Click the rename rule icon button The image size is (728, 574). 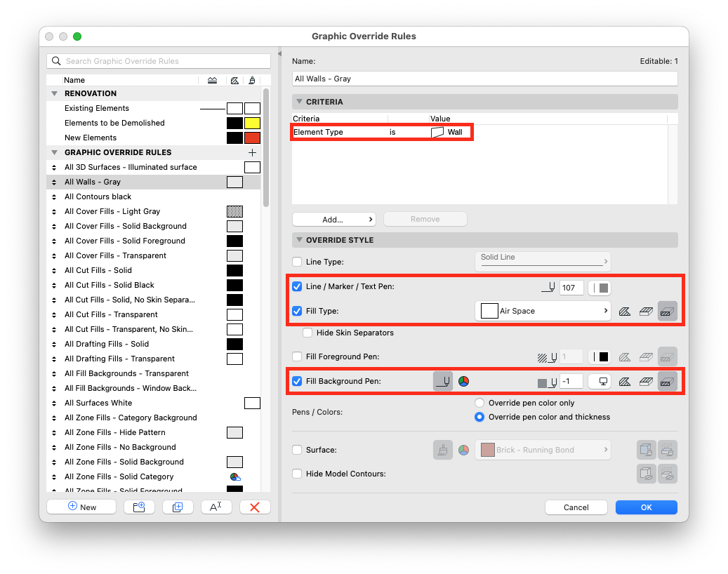[x=216, y=507]
